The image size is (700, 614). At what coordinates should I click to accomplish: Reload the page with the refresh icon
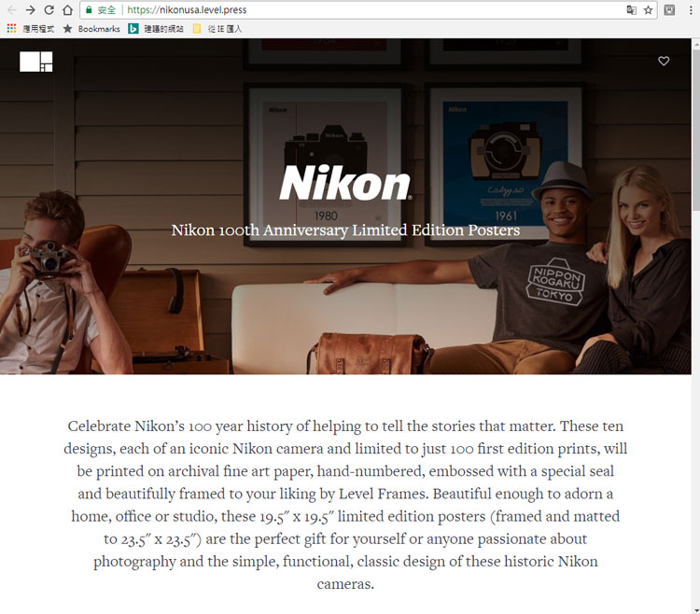coord(49,10)
